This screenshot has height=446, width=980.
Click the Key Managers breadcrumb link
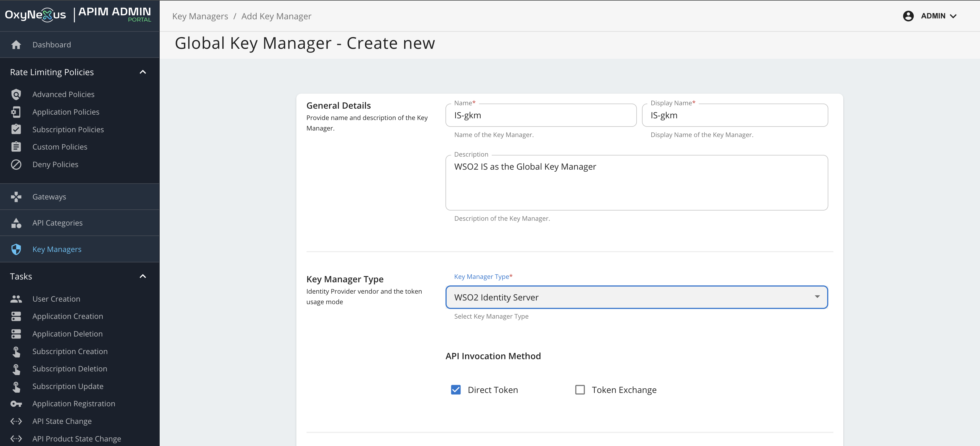[x=200, y=16]
